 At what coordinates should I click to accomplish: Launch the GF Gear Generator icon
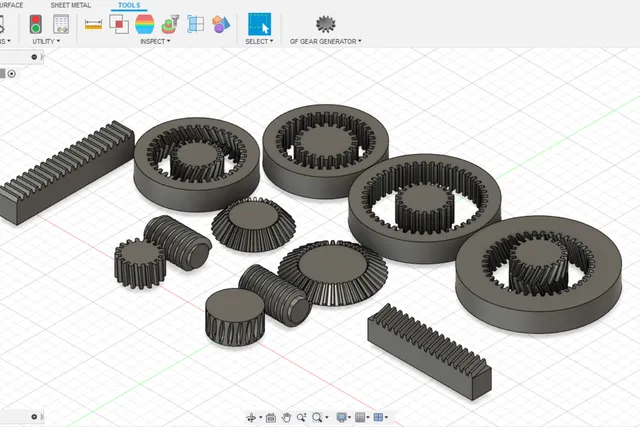pyautogui.click(x=325, y=24)
